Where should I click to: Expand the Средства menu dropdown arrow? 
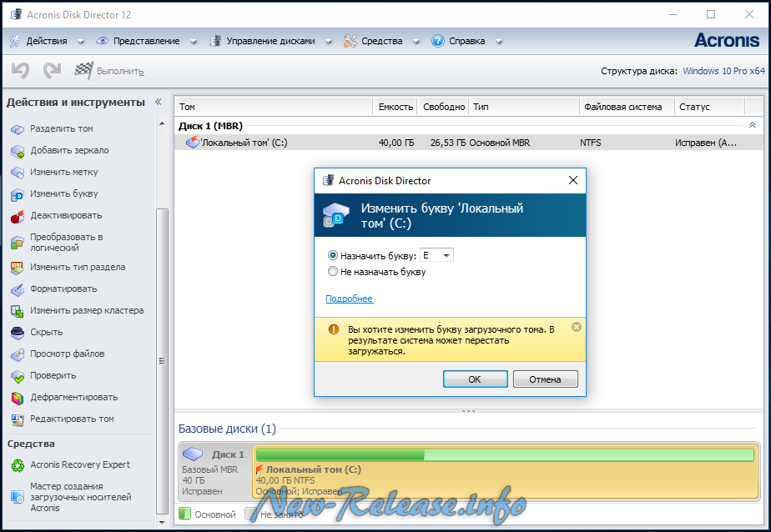click(x=416, y=42)
